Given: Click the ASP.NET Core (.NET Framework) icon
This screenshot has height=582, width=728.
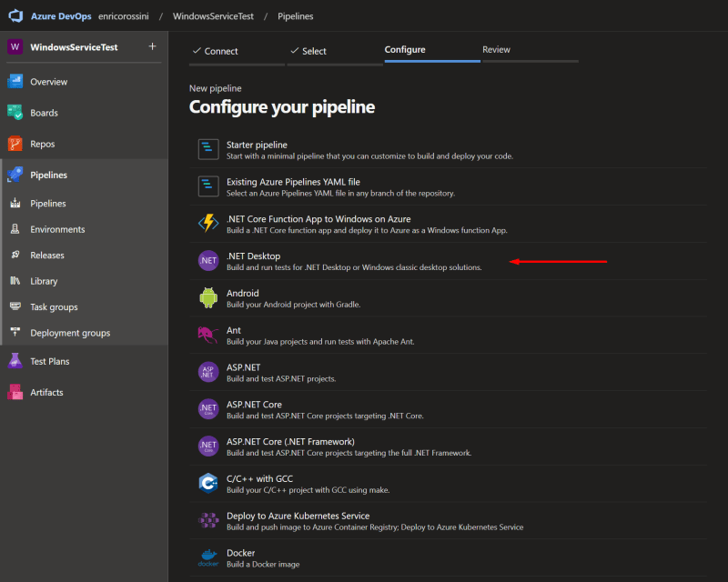Looking at the screenshot, I should (x=208, y=446).
